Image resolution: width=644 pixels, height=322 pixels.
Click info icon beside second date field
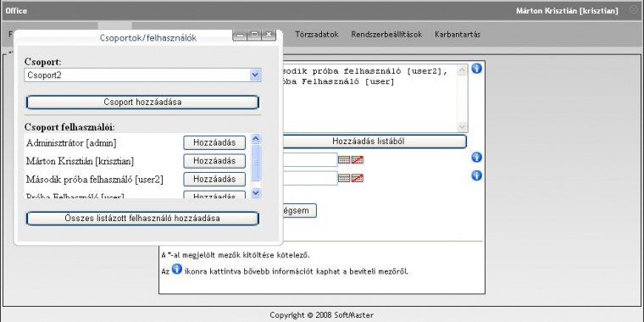(x=476, y=175)
